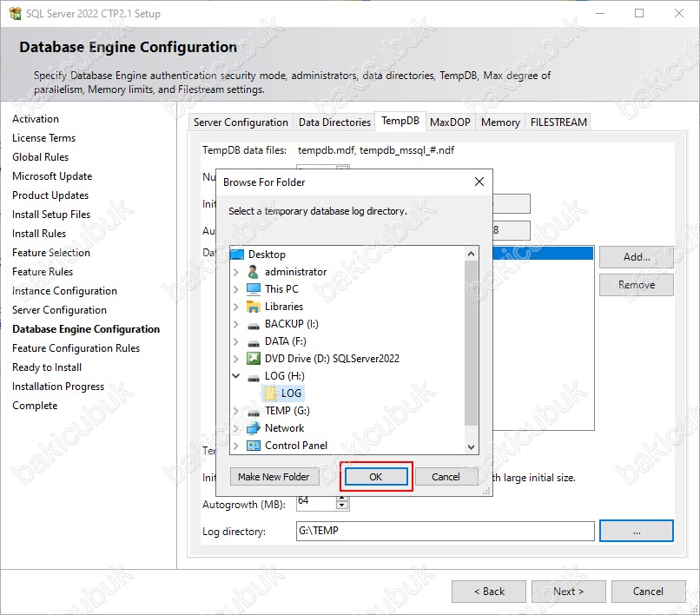
Task: Click the Server Configuration sidebar step
Action: (x=59, y=310)
